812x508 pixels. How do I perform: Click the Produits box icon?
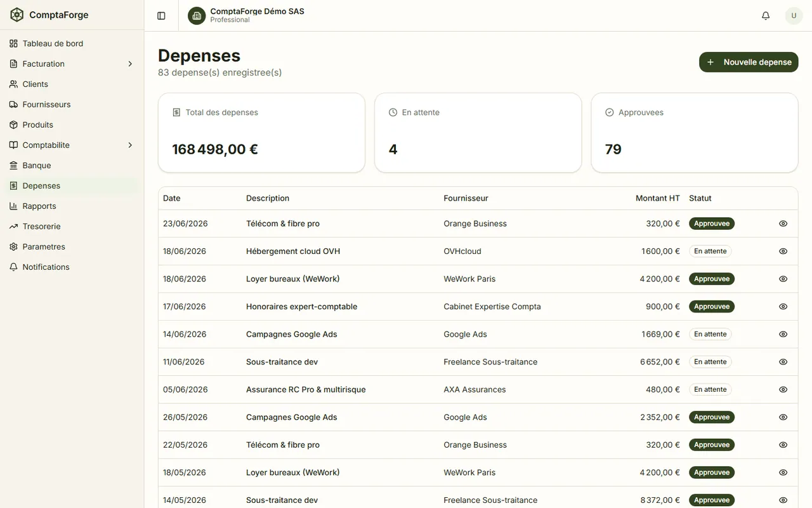click(x=14, y=124)
